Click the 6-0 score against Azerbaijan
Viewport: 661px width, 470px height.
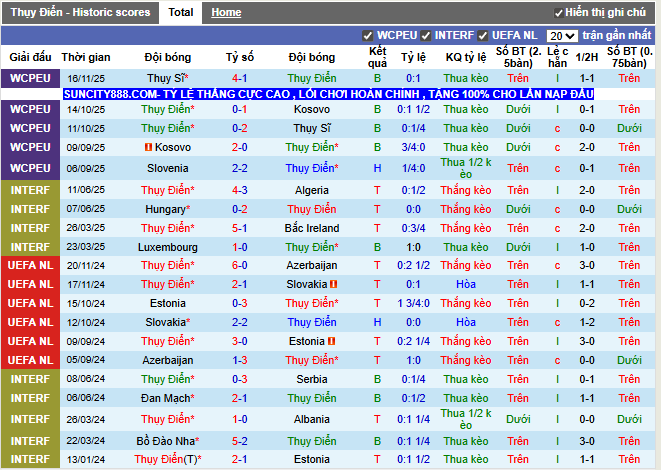(239, 265)
